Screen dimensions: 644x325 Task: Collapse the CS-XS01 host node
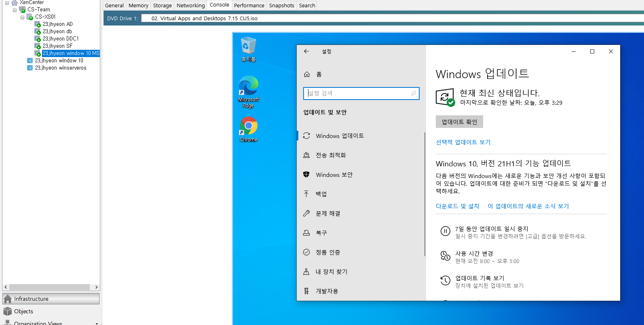[22, 17]
